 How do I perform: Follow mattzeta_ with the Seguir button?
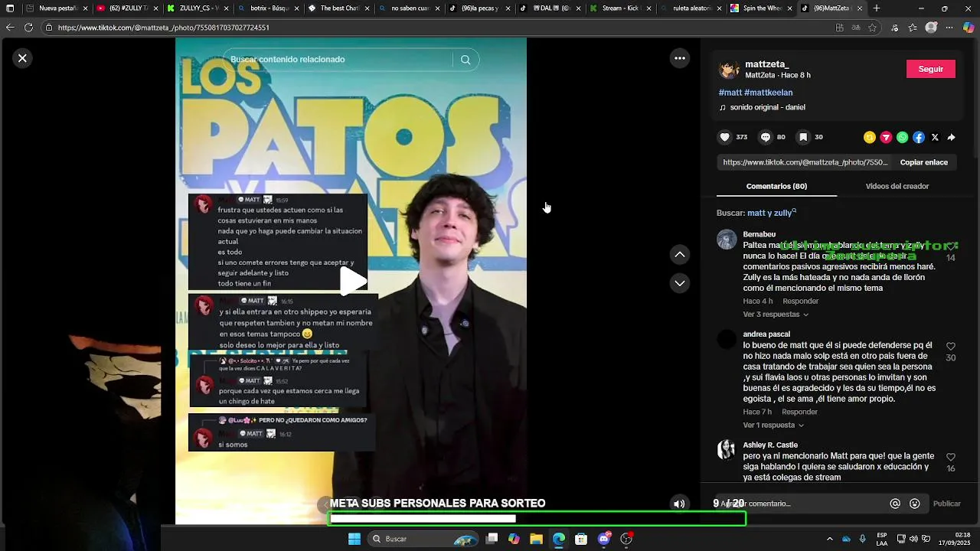click(930, 69)
